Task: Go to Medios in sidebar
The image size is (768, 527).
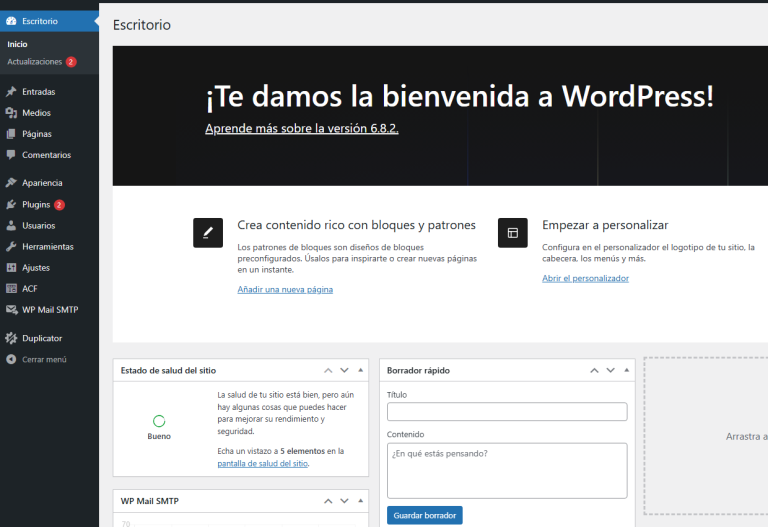Action: point(49,113)
